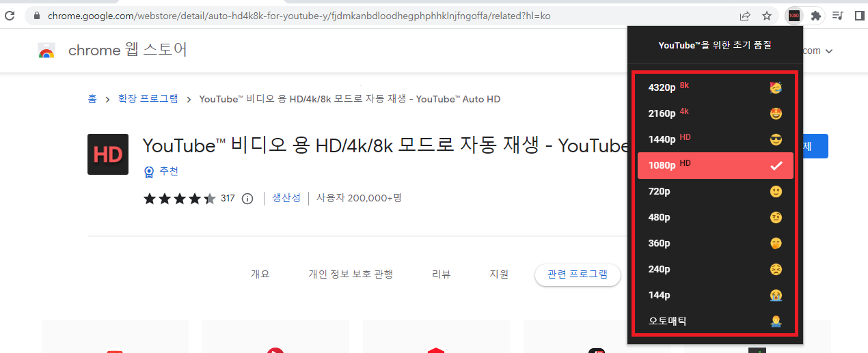Click the 추천 label
Screen dimensions: 868x353
169,171
